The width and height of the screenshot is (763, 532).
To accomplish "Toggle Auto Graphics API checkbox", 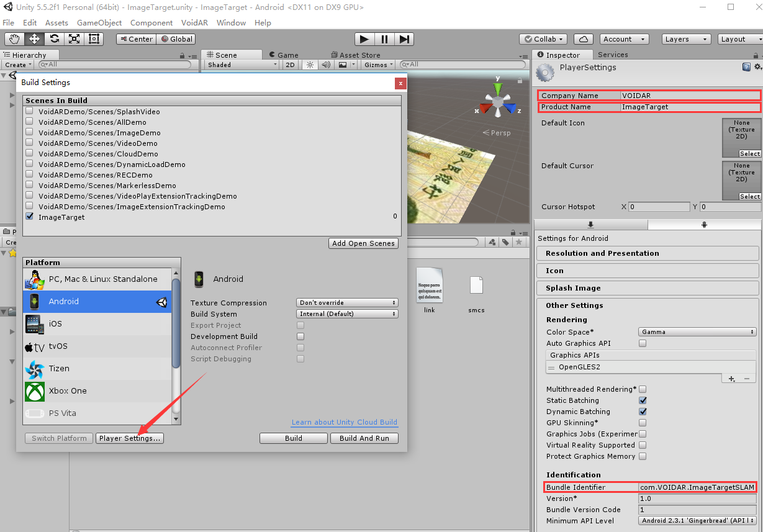I will coord(643,343).
